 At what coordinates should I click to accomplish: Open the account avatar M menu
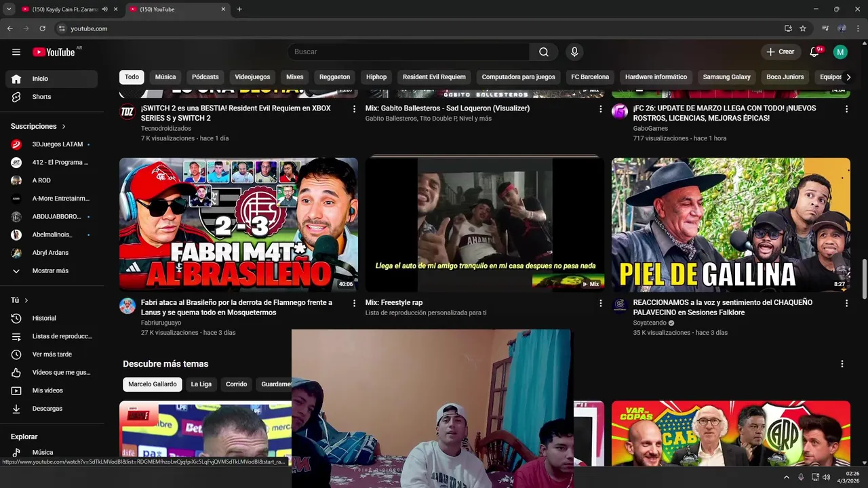[x=840, y=52]
